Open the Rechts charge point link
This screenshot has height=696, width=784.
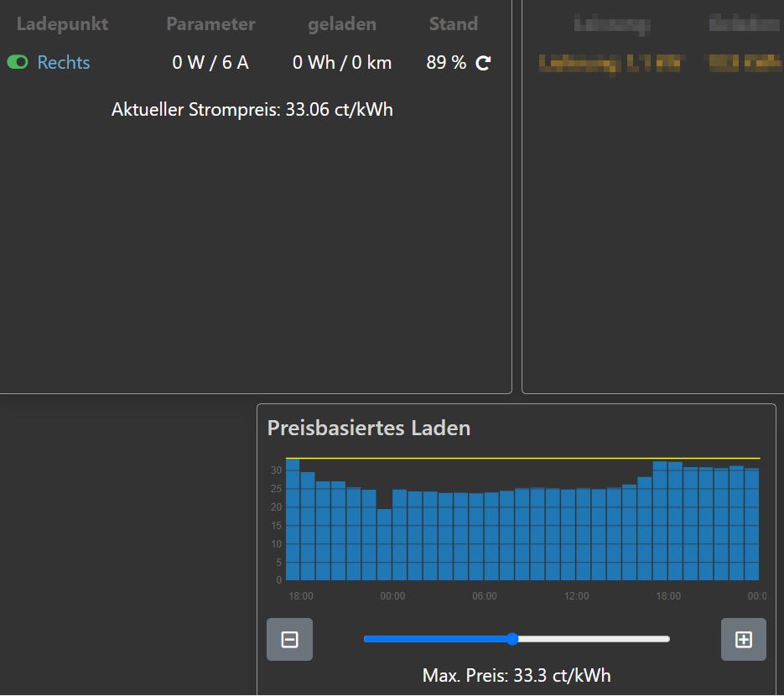pyautogui.click(x=64, y=63)
